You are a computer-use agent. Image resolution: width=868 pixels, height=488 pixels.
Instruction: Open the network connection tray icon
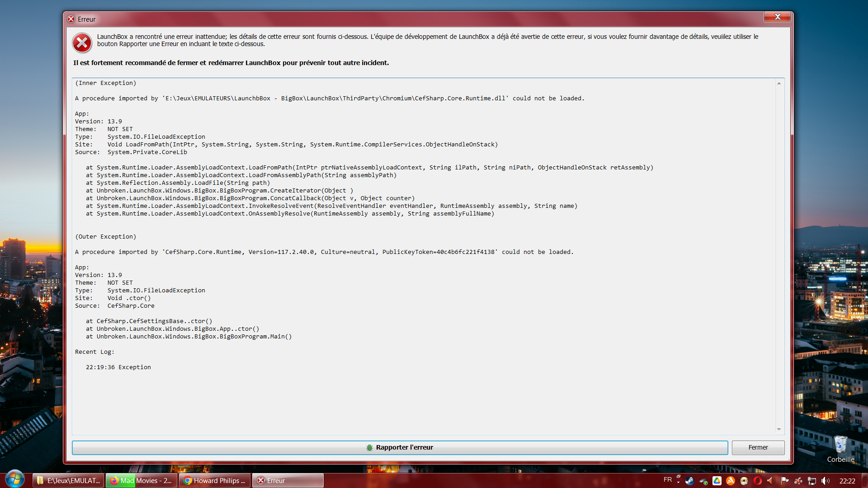(x=812, y=481)
